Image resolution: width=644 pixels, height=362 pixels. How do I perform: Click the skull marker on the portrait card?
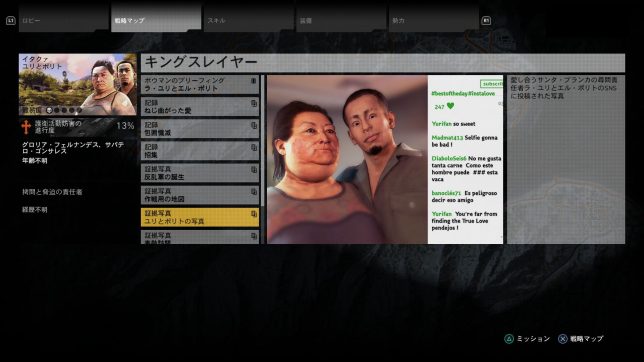pyautogui.click(x=49, y=111)
